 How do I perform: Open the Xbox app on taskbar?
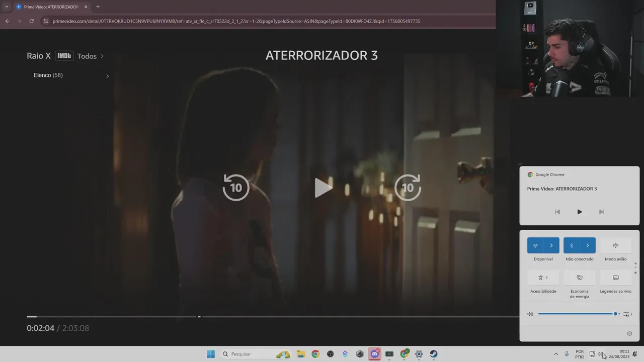(389, 354)
